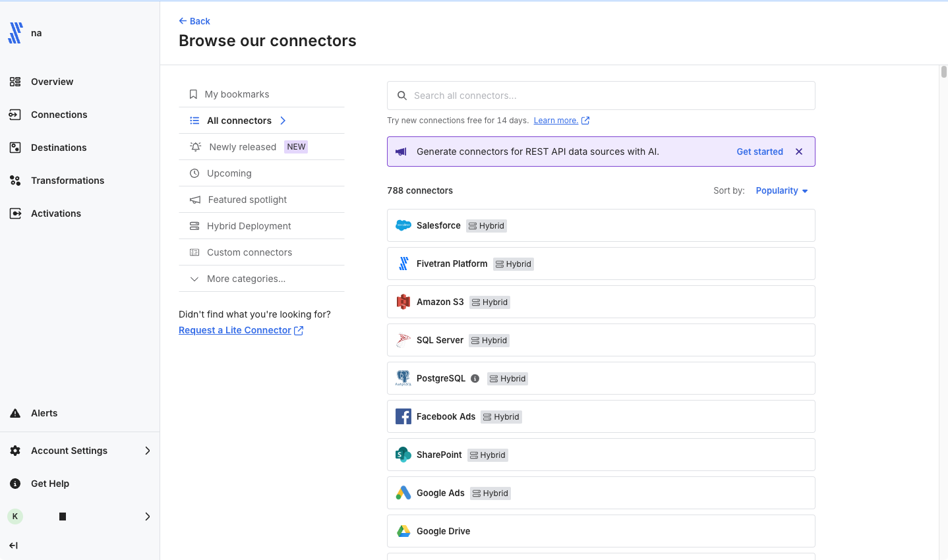Click the Fivetran logo in sidebar

15,33
